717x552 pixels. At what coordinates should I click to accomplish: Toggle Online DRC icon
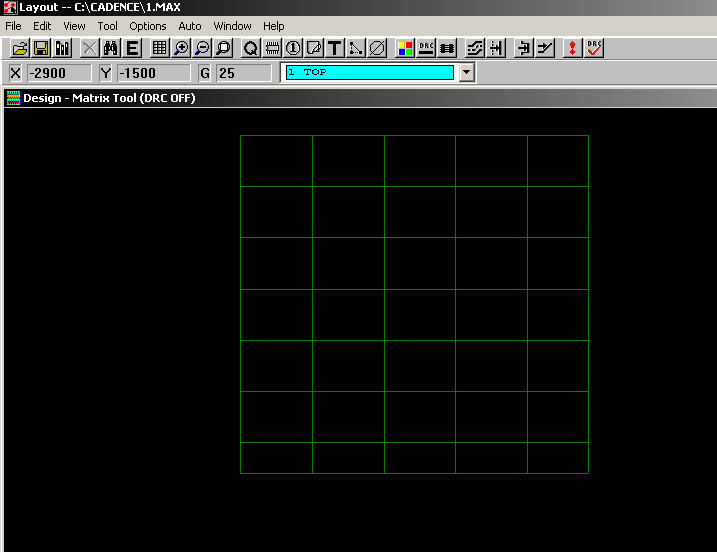[x=426, y=48]
